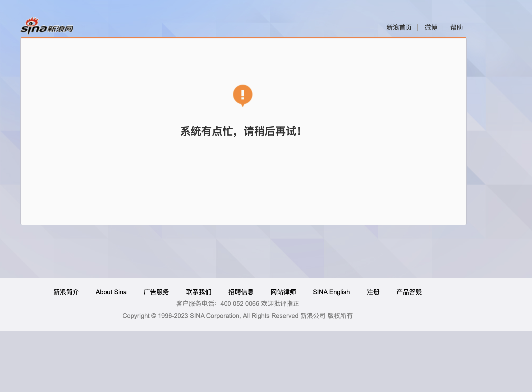The width and height of the screenshot is (532, 392).
Task: Click the copyright SINA Corporation text
Action: 214,316
